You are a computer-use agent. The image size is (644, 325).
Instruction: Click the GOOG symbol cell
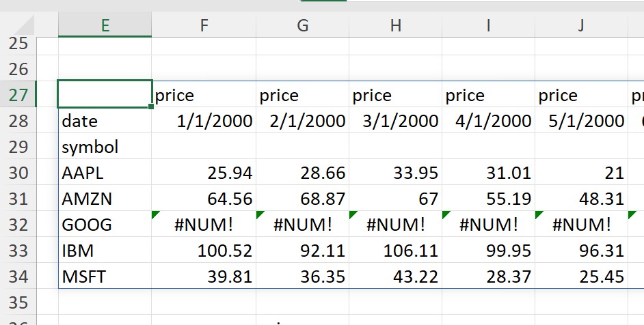(x=105, y=225)
